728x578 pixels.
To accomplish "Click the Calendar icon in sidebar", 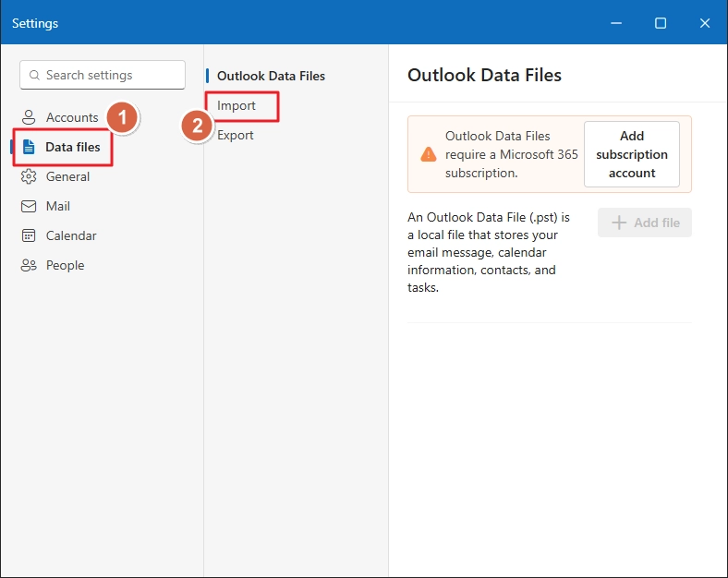I will [x=29, y=235].
